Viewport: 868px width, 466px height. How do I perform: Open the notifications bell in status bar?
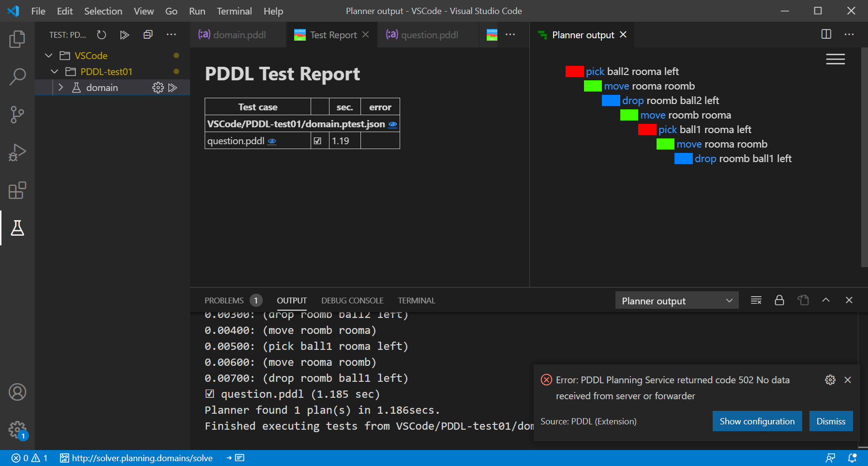click(x=853, y=458)
